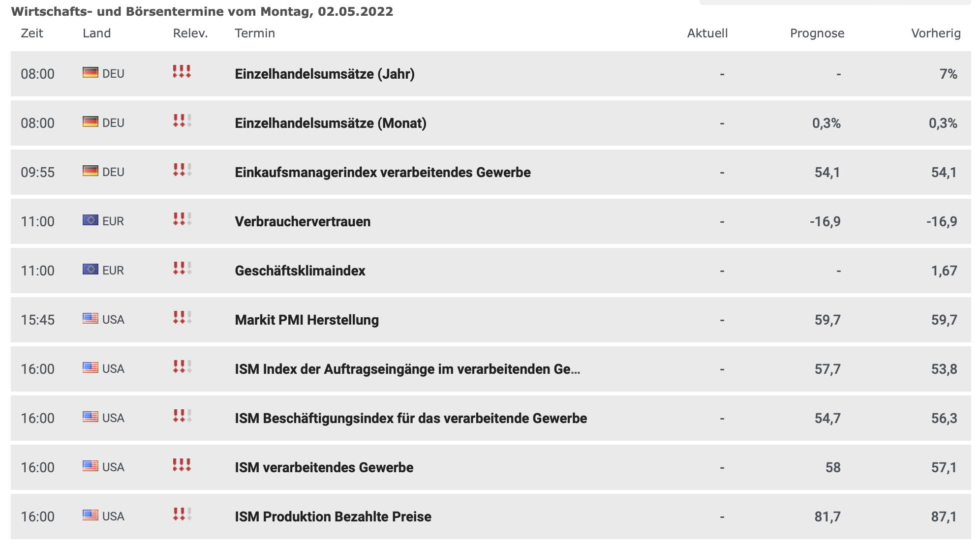Click relevance icon in Geschäftsklimaindex row
The image size is (980, 546).
coord(182,269)
